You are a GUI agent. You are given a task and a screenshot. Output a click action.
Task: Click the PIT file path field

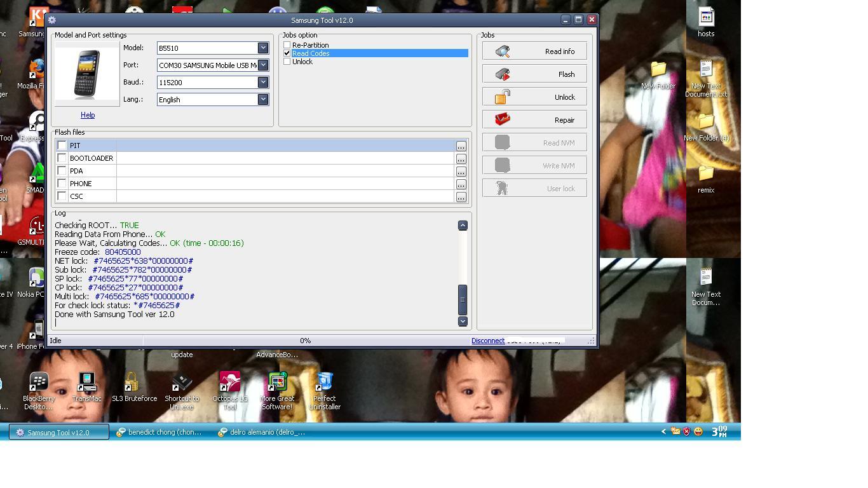coord(285,146)
